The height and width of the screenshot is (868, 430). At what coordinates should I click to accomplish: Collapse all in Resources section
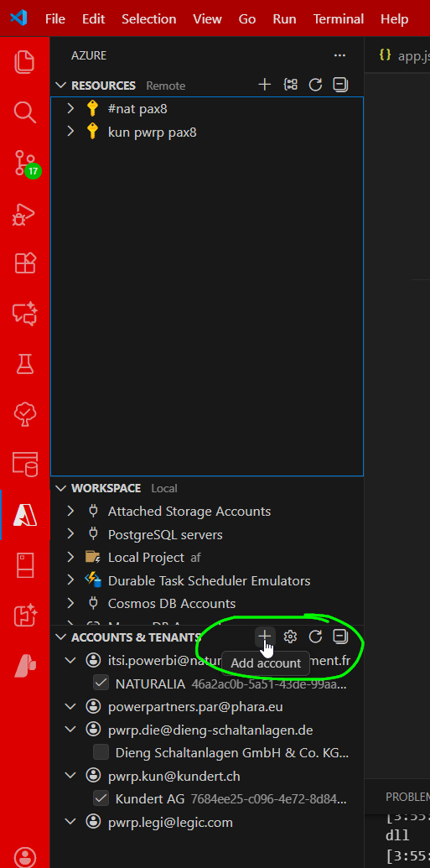point(340,85)
